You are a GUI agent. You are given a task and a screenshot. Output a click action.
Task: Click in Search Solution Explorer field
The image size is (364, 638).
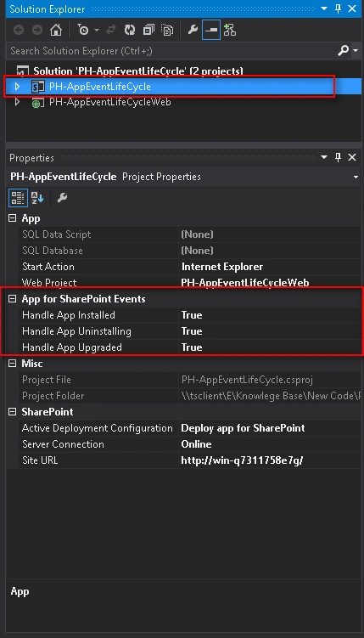(171, 51)
